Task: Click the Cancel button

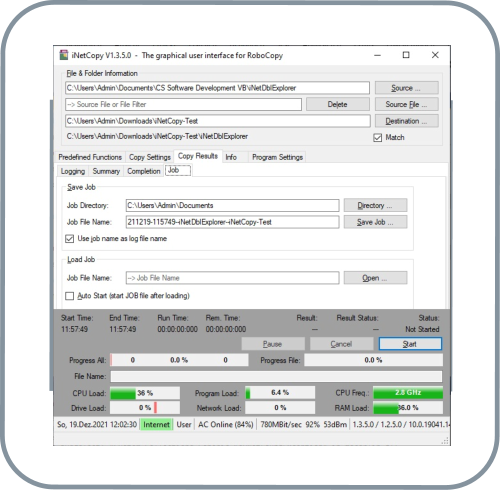Action: pyautogui.click(x=341, y=344)
